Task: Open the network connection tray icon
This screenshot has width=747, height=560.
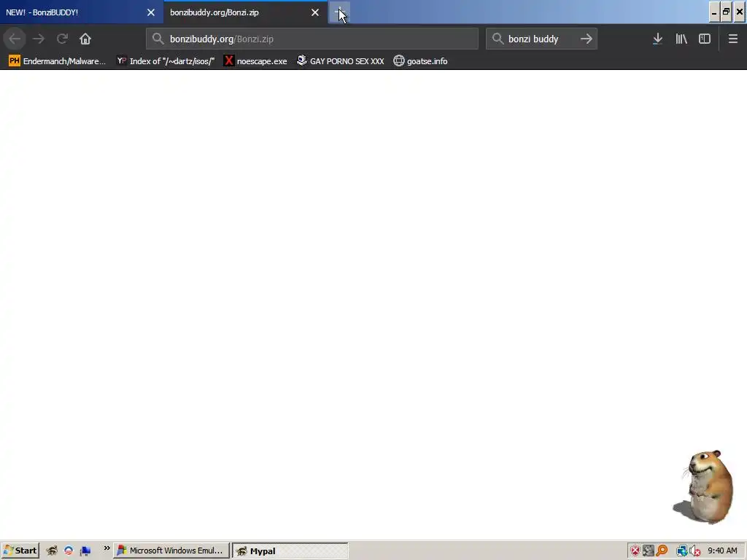Action: [x=682, y=551]
